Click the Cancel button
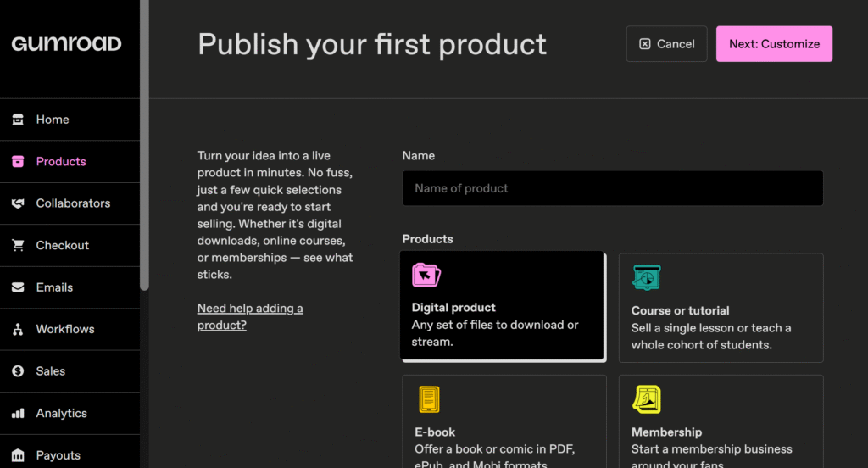This screenshot has width=868, height=468. [x=666, y=44]
